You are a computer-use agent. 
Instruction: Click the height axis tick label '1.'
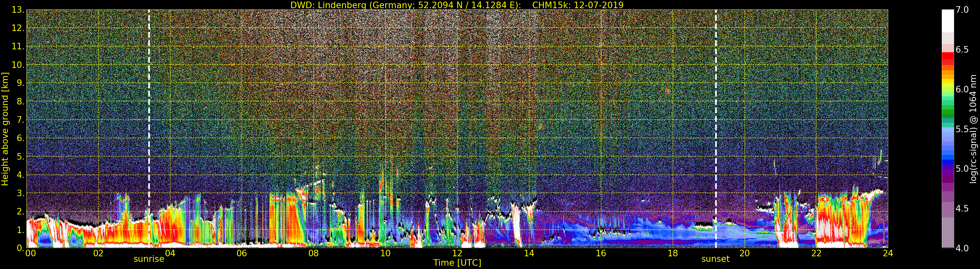point(21,229)
